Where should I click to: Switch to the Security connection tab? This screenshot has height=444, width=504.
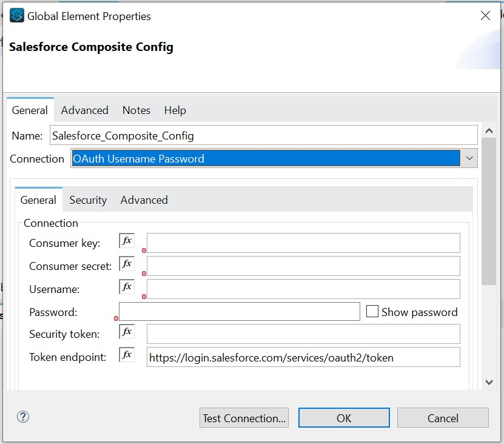[x=88, y=200]
